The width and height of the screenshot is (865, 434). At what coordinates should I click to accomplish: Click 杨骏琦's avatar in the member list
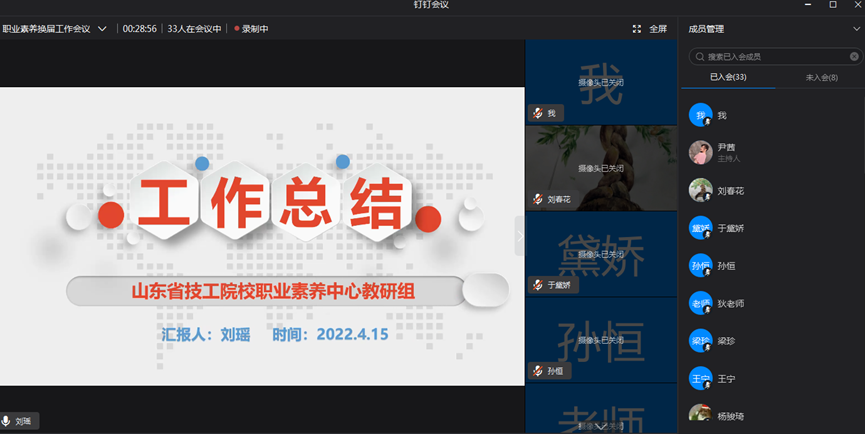tap(701, 414)
